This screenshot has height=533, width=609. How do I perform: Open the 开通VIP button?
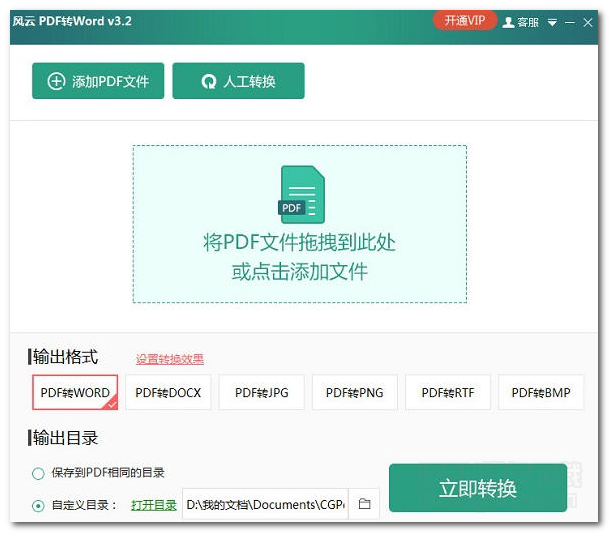point(465,21)
